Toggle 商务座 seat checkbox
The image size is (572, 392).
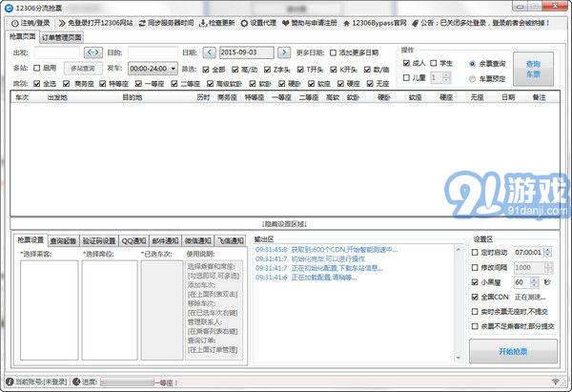point(66,84)
